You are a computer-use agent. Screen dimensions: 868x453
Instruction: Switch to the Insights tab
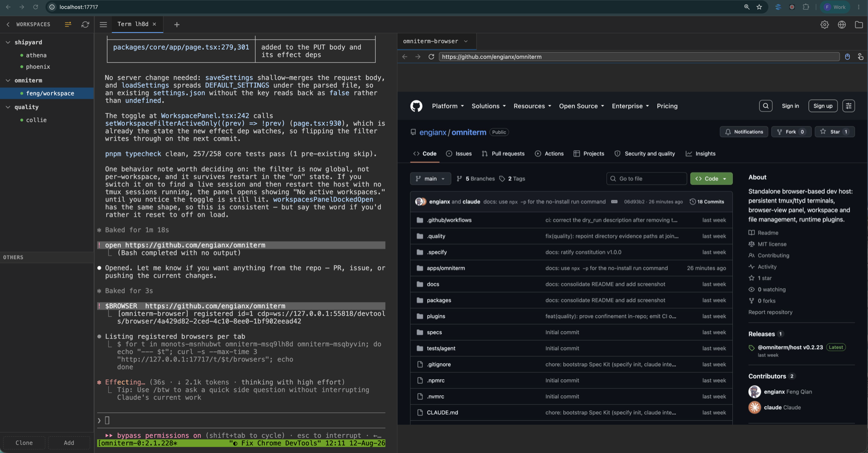[701, 154]
